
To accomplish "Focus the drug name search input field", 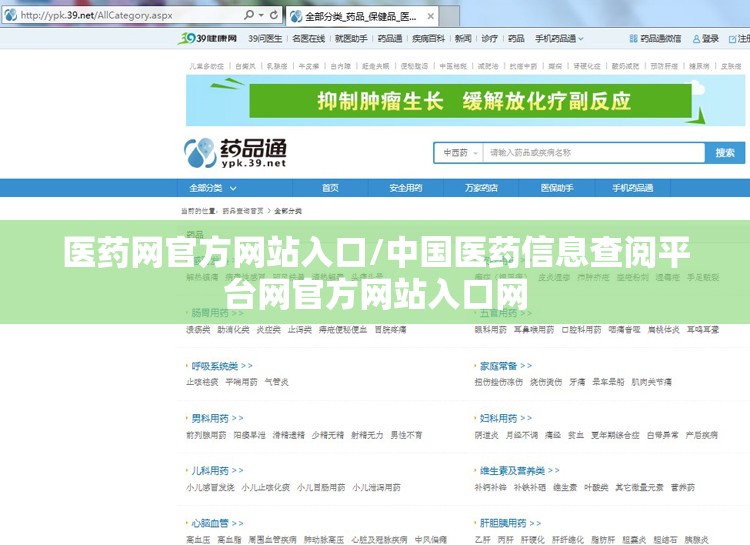I will (593, 153).
